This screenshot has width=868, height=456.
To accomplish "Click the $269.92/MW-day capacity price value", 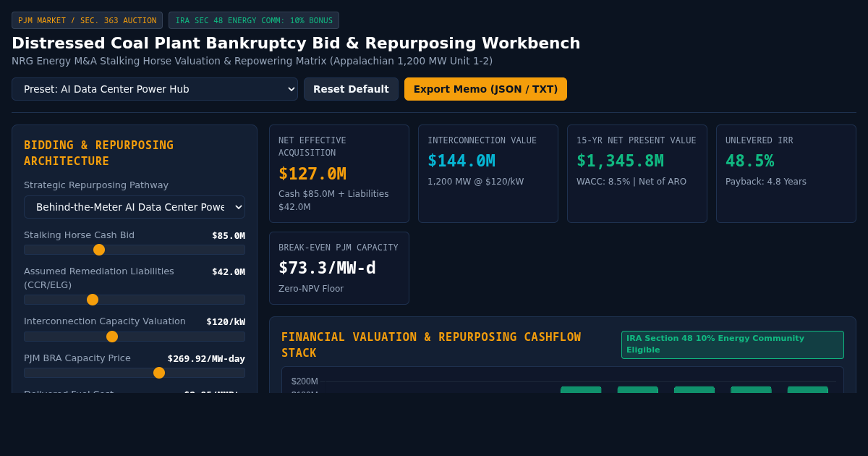I will 206,359.
